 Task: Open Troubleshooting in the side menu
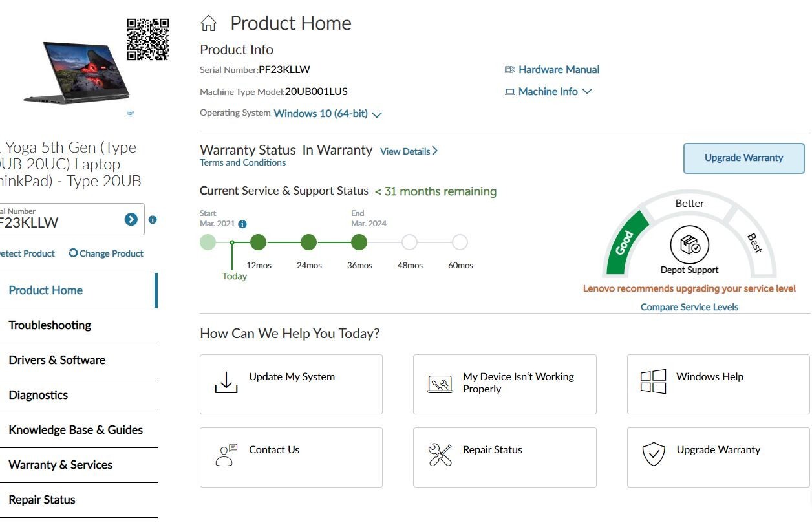[50, 325]
